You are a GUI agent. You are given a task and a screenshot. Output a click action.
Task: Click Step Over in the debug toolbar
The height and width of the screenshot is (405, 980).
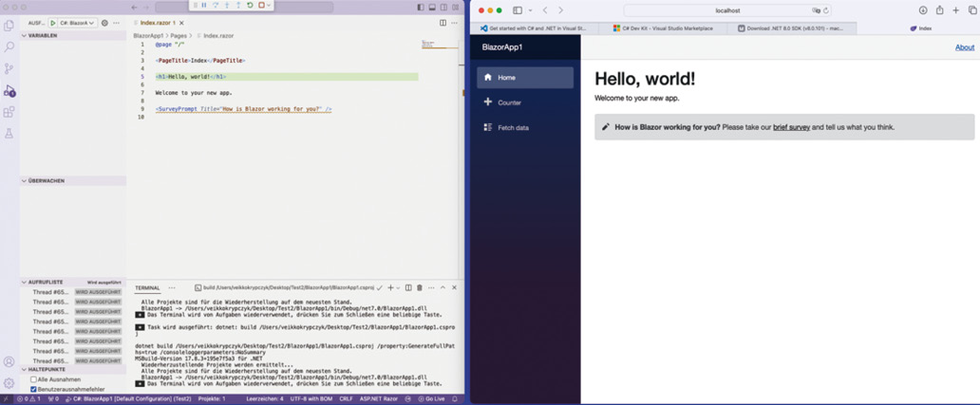coord(216,5)
